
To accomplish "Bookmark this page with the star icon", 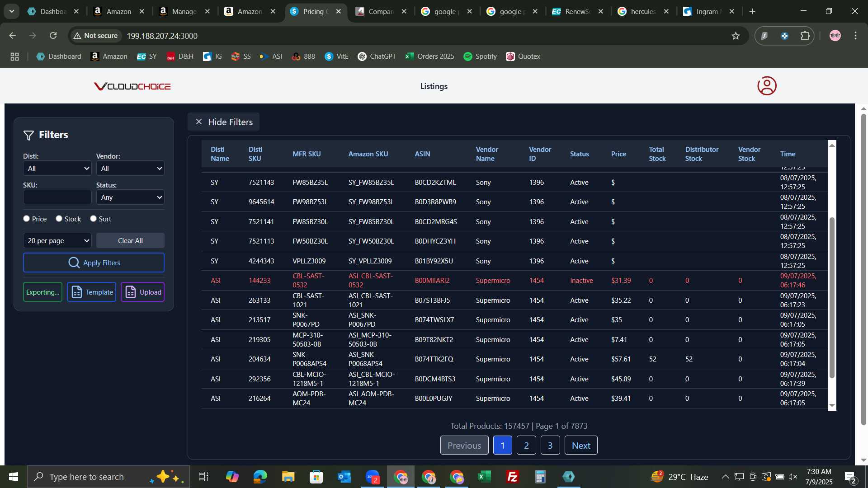I will pos(736,36).
